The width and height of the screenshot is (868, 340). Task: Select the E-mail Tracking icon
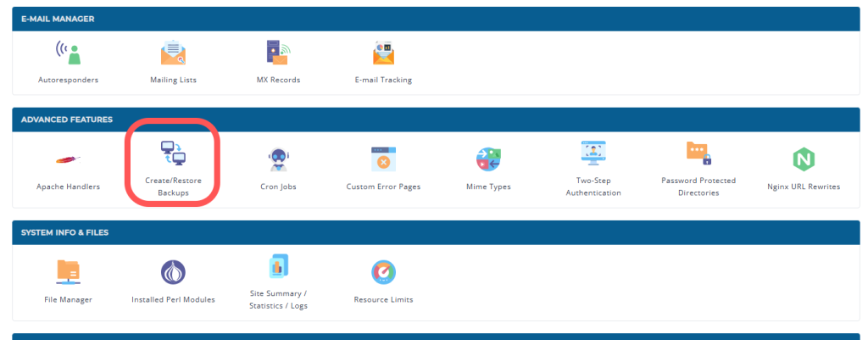pyautogui.click(x=383, y=53)
